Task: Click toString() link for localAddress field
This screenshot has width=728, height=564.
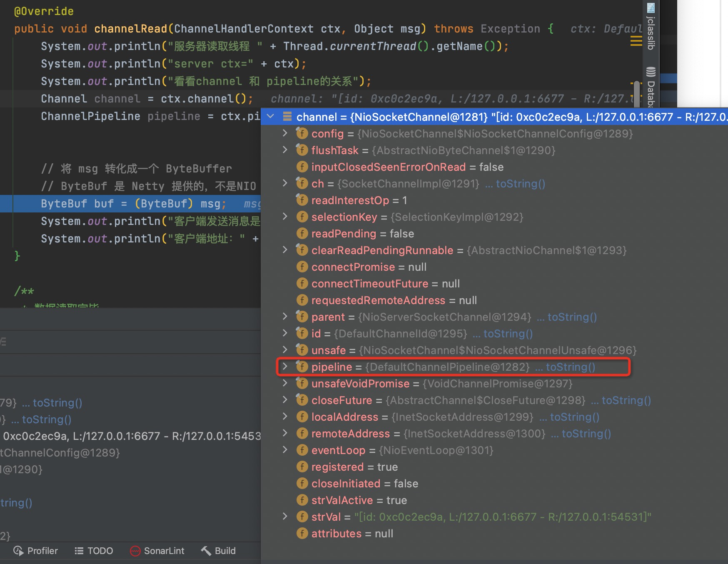Action: point(574,417)
